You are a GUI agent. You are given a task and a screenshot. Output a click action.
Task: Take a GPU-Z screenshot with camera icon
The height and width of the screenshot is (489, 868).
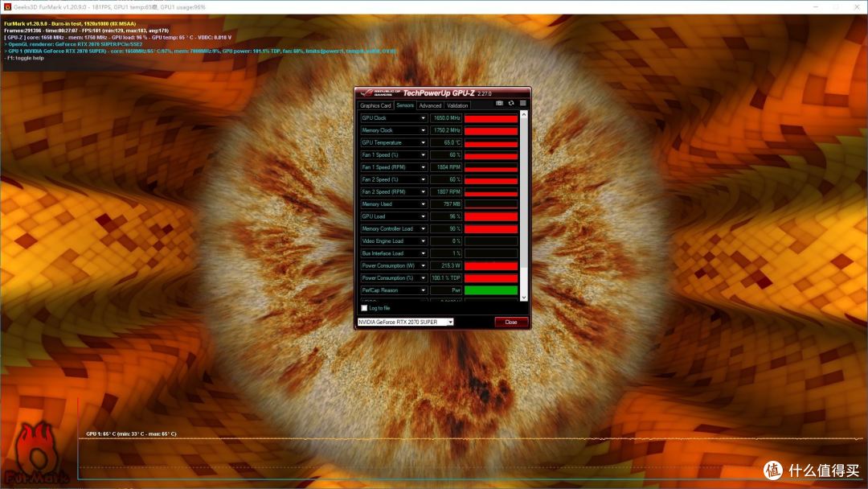(x=499, y=103)
